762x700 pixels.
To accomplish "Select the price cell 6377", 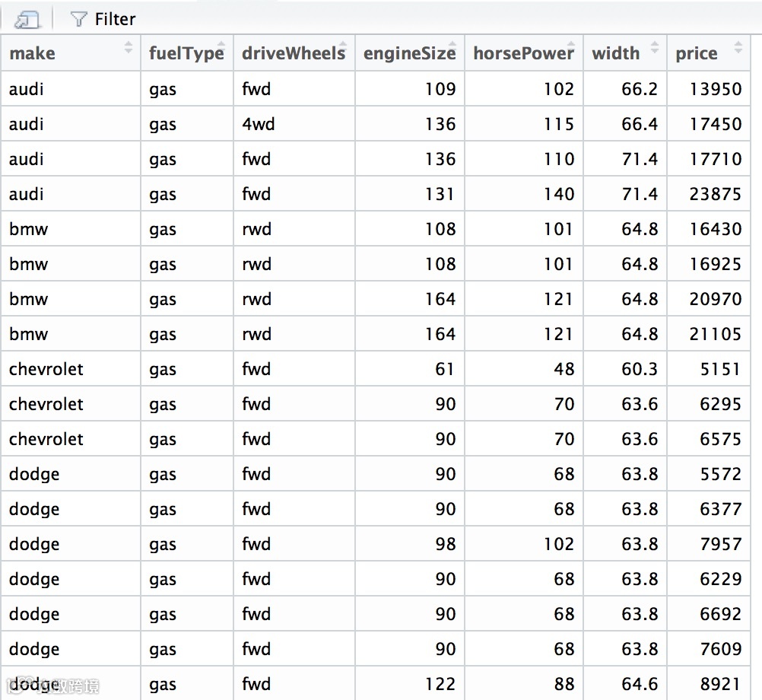I will (x=709, y=509).
